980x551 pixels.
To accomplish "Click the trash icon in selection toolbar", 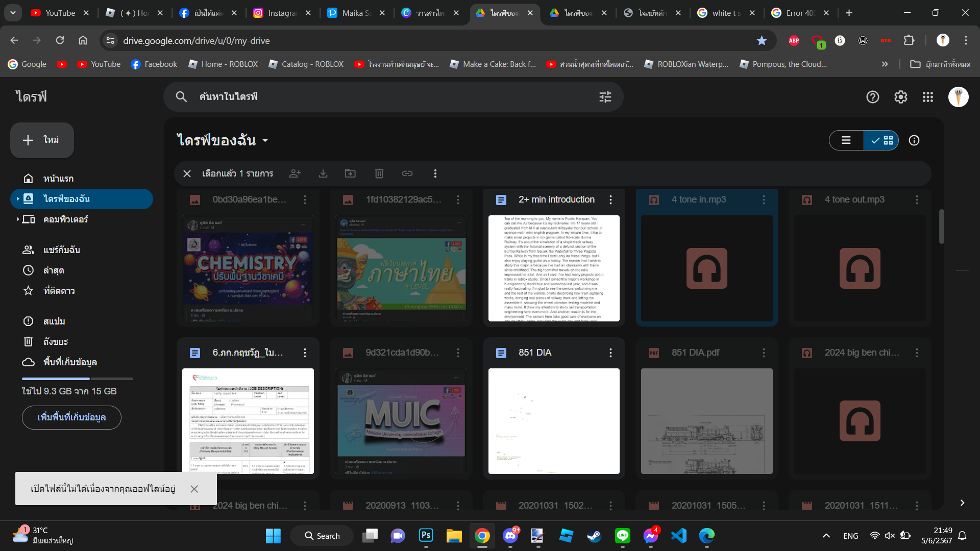I will [379, 173].
